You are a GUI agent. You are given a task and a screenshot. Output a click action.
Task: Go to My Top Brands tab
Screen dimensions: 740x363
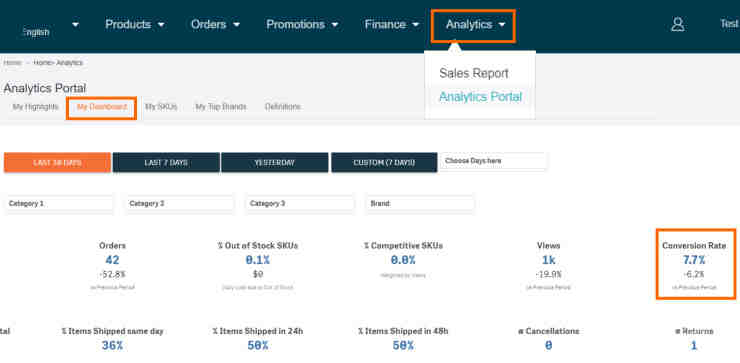click(x=221, y=107)
